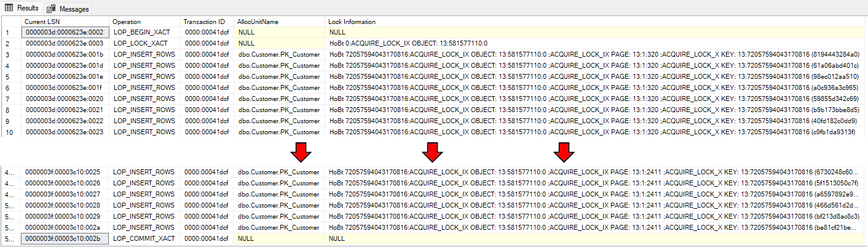Switch to the Results tab

[x=22, y=8]
